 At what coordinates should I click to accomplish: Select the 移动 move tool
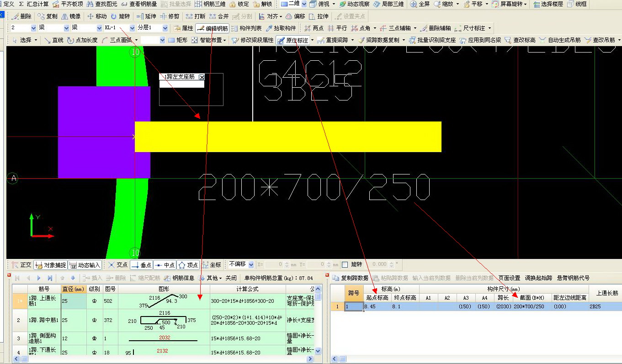pyautogui.click(x=97, y=16)
